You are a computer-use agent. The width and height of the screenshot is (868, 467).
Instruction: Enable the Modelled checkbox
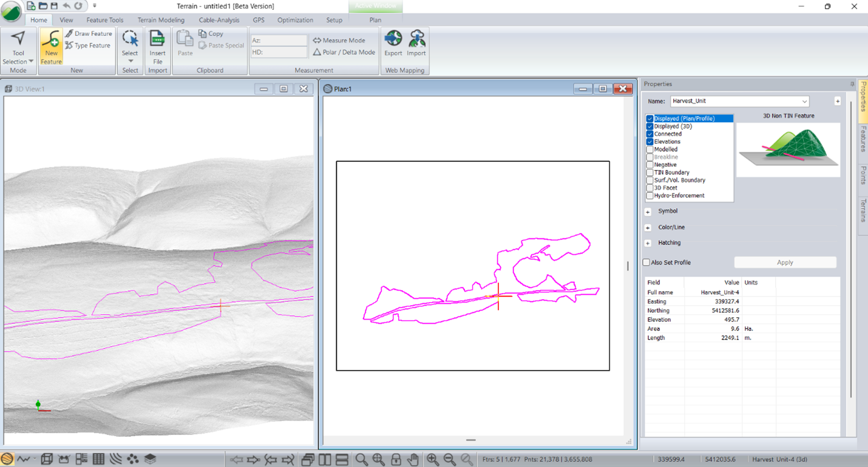(650, 149)
